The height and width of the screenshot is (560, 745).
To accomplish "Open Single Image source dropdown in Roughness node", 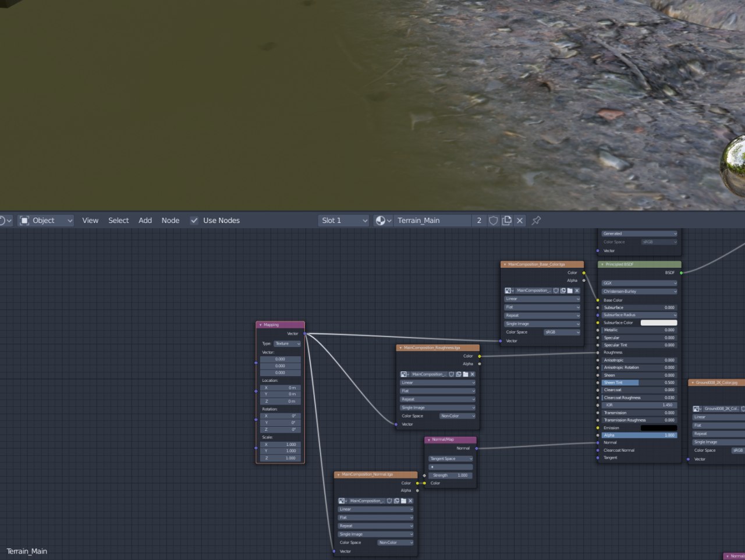I will point(438,407).
